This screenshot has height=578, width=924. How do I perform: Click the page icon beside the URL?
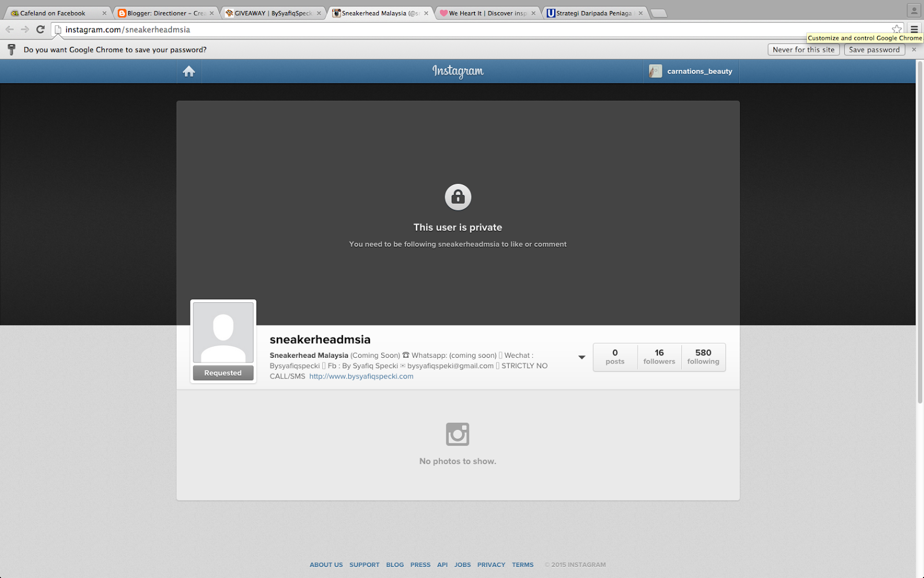(x=58, y=29)
